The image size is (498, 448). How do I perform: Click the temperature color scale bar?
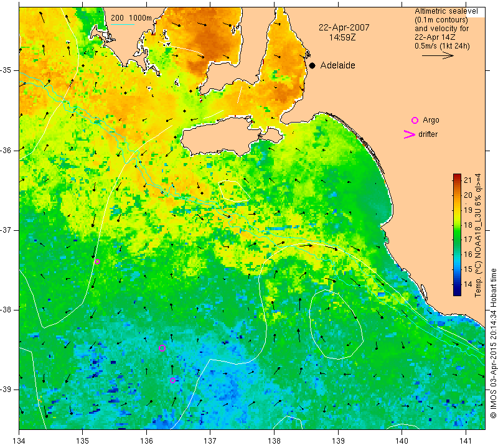pos(457,235)
